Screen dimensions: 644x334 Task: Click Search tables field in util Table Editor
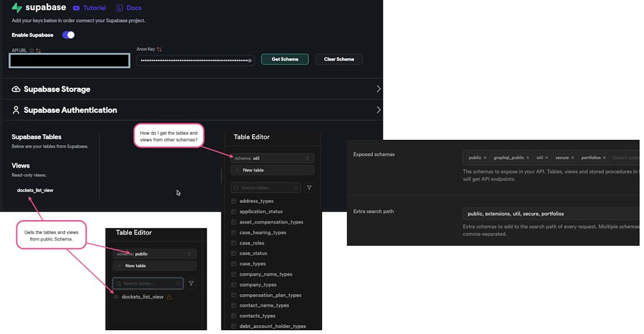click(x=266, y=188)
